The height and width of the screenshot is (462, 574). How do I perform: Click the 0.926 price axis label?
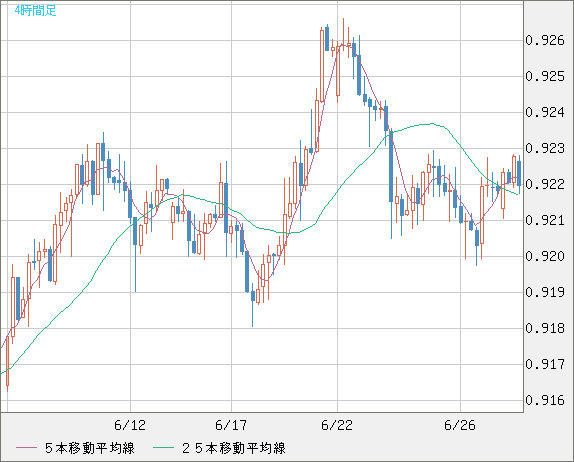tap(545, 40)
